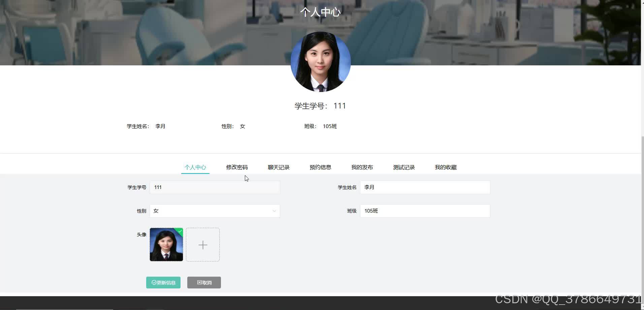Image resolution: width=644 pixels, height=310 pixels.
Task: Click the circular profile photo under 个人中心 banner
Action: 320,62
